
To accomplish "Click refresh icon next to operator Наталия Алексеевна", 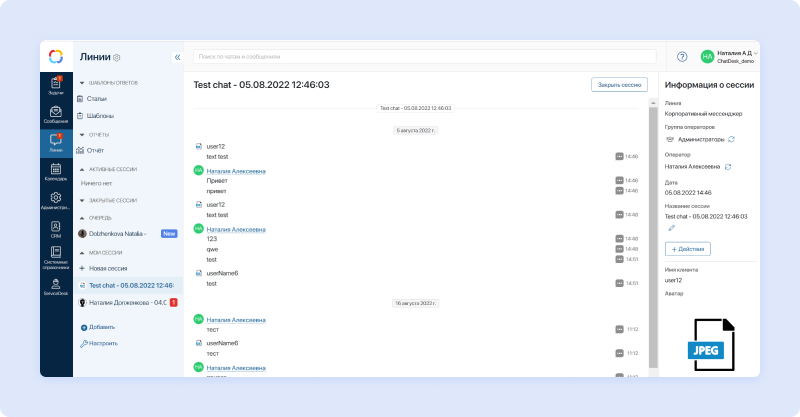I will 728,166.
